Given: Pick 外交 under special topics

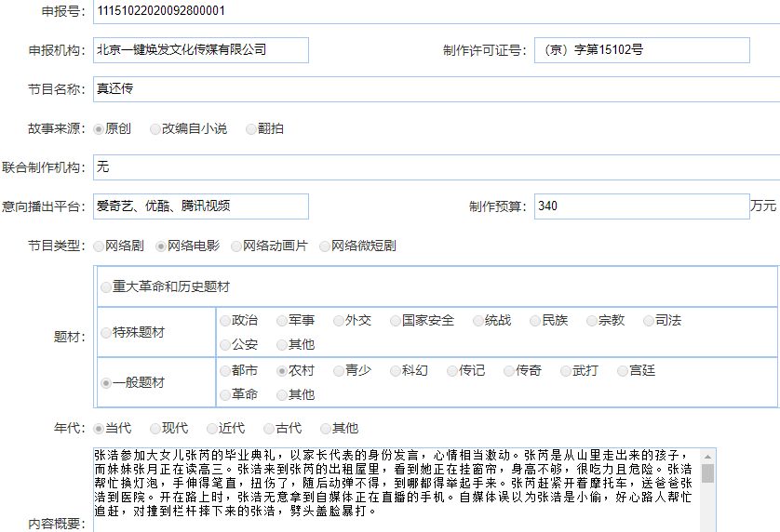Looking at the screenshot, I should (339, 321).
